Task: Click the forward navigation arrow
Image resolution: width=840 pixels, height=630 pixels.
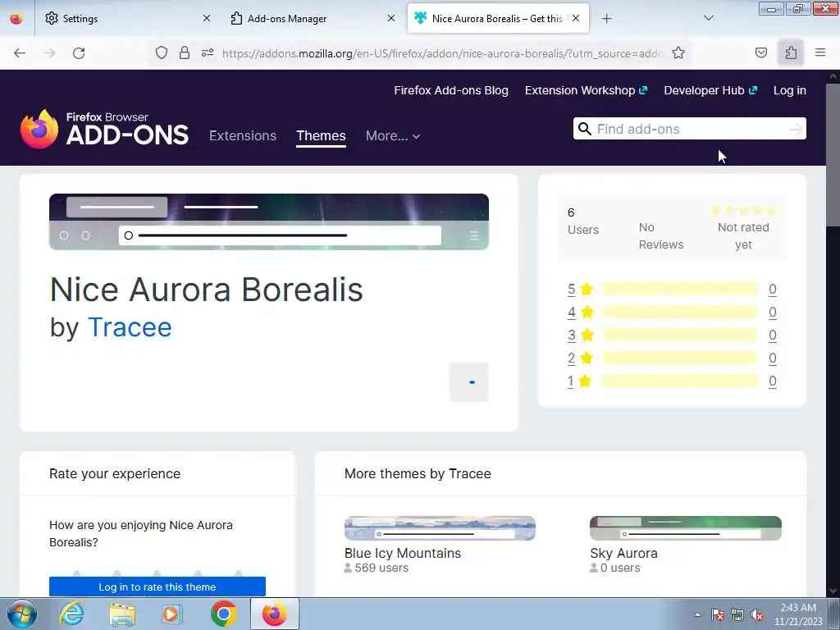Action: tap(49, 53)
